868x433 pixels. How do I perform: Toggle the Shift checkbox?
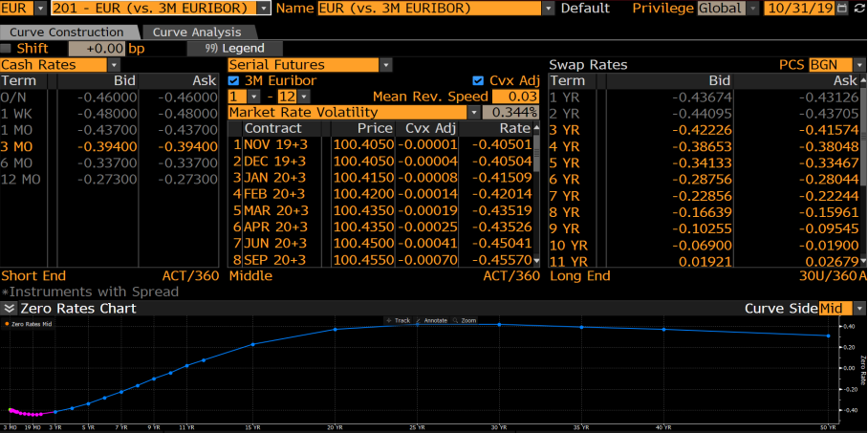click(8, 48)
